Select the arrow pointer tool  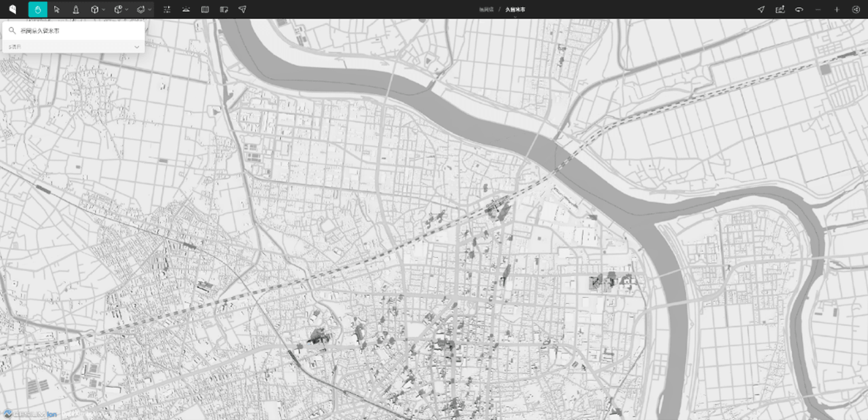(57, 10)
